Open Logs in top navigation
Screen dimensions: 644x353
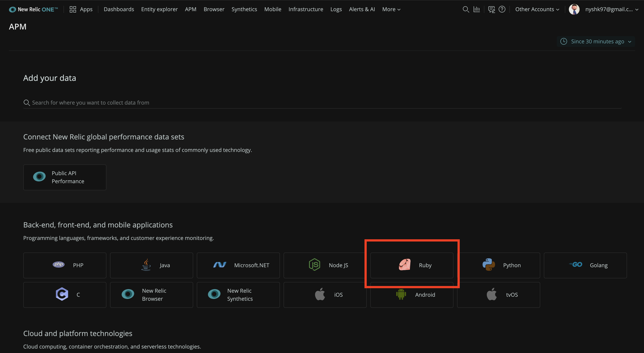(336, 9)
